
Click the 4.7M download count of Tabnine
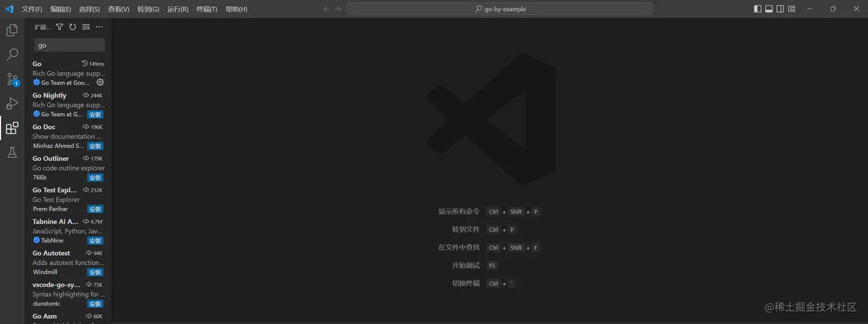pos(93,222)
